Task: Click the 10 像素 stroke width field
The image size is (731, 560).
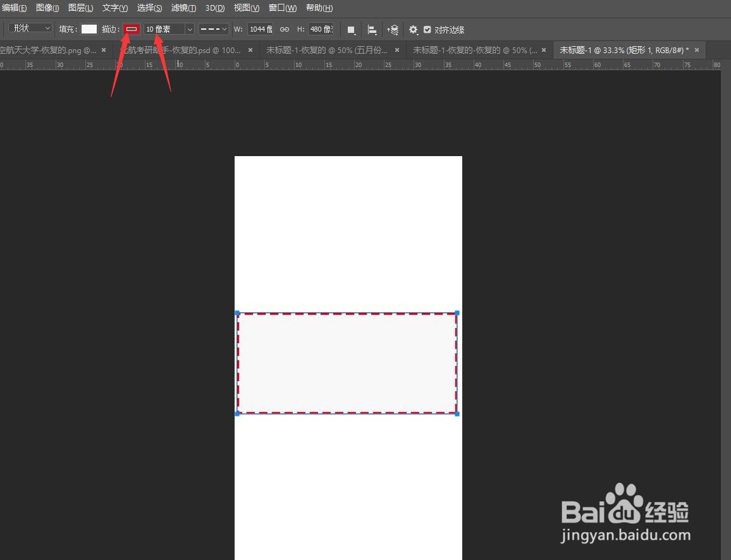Action: pos(164,29)
